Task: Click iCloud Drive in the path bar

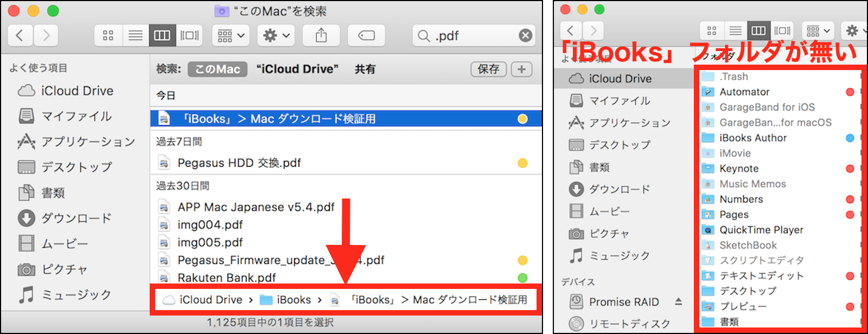Action: coord(203,300)
